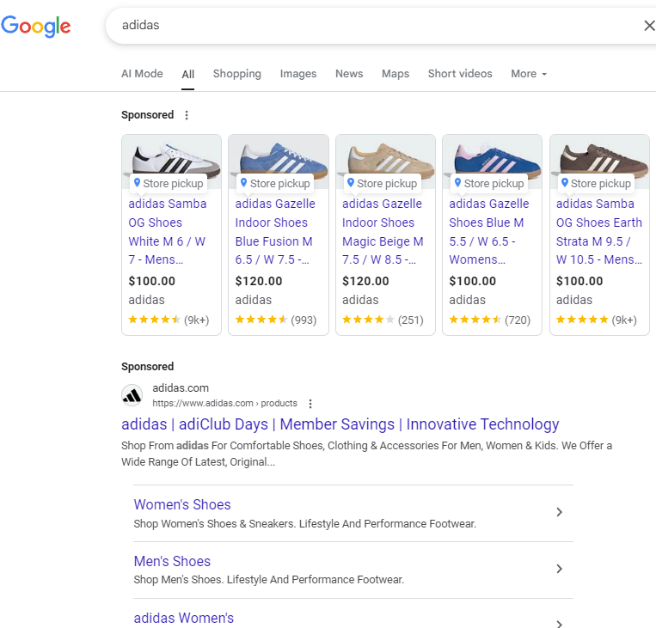Open the adidas Women's sitelink
Image resolution: width=656 pixels, height=628 pixels.
184,618
